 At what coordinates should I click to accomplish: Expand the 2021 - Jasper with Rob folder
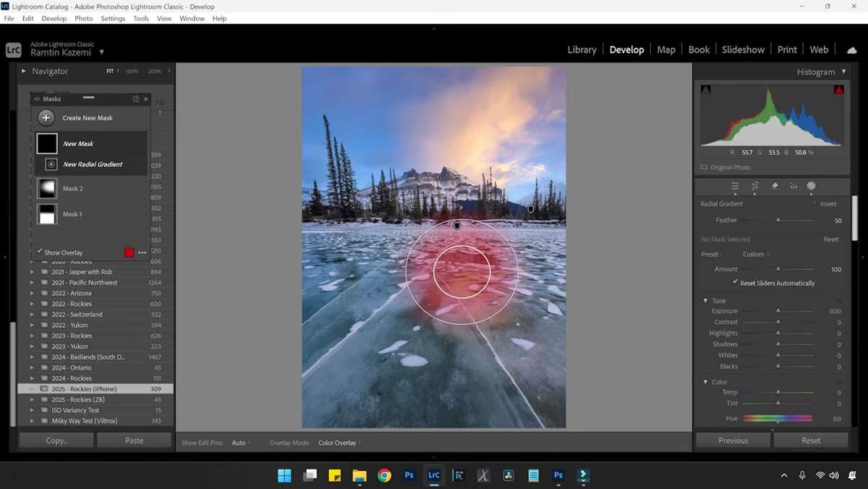tap(32, 272)
